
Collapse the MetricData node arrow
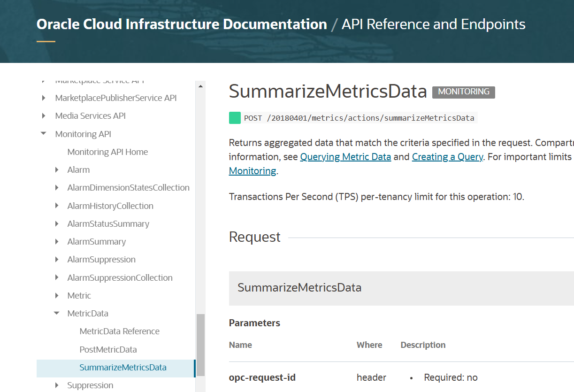point(56,313)
